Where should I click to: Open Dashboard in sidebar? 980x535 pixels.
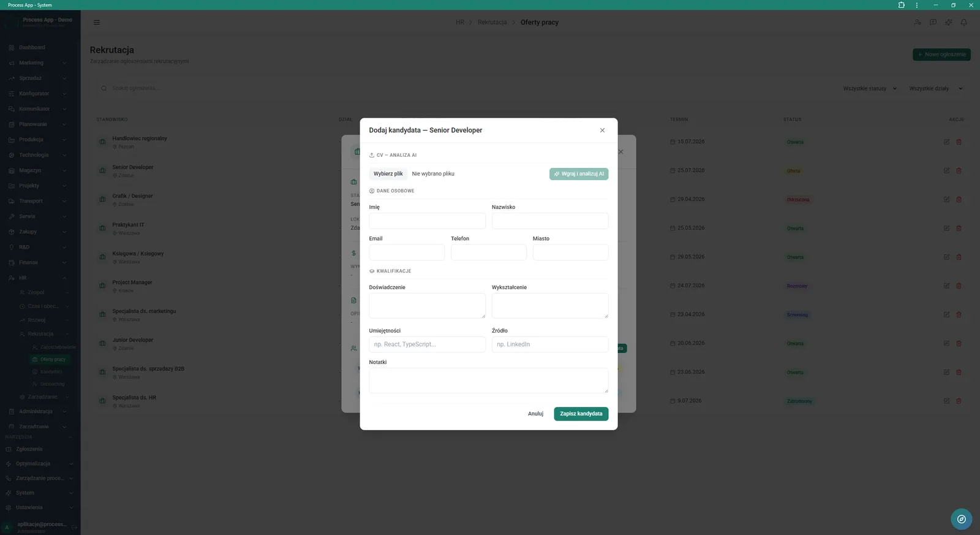(x=32, y=48)
